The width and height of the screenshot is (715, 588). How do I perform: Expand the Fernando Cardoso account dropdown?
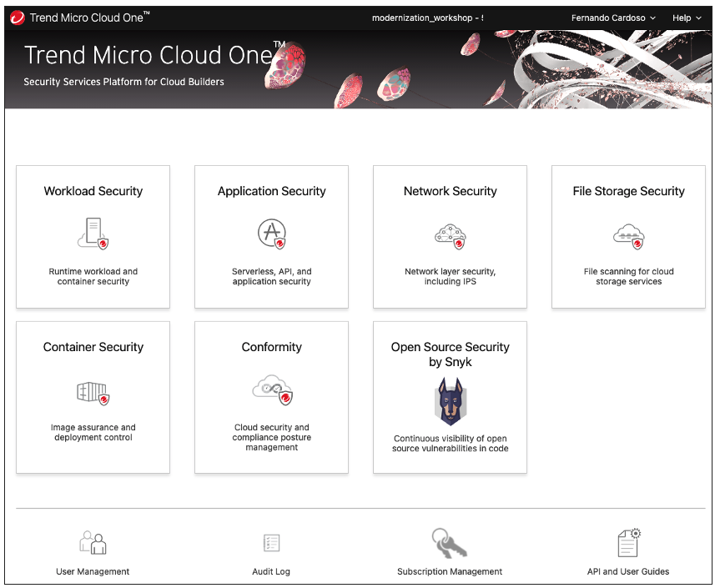[613, 18]
